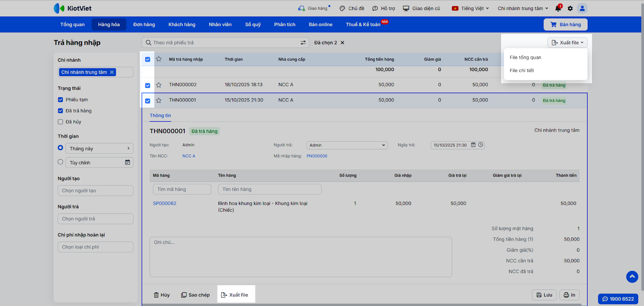Star the THN000001 row

(159, 100)
